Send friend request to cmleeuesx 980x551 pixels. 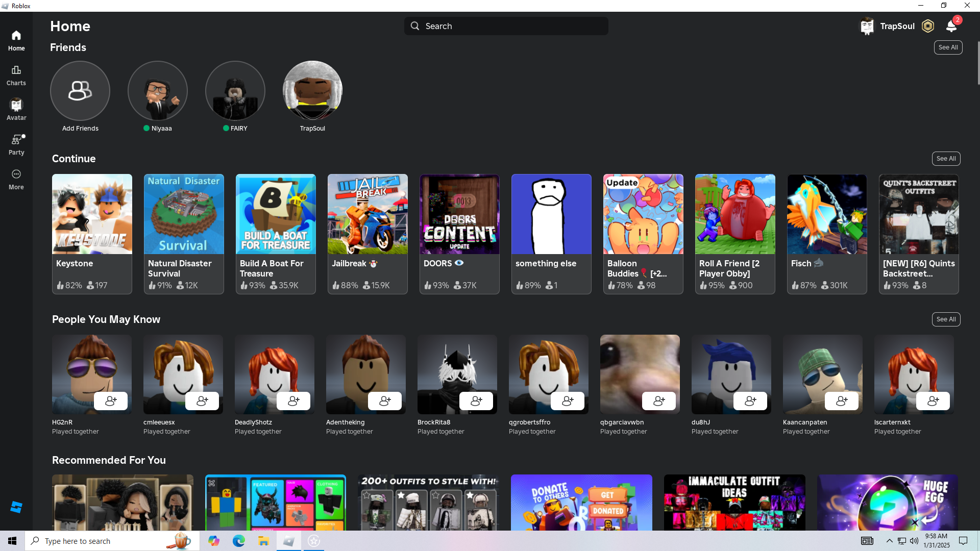pyautogui.click(x=202, y=401)
